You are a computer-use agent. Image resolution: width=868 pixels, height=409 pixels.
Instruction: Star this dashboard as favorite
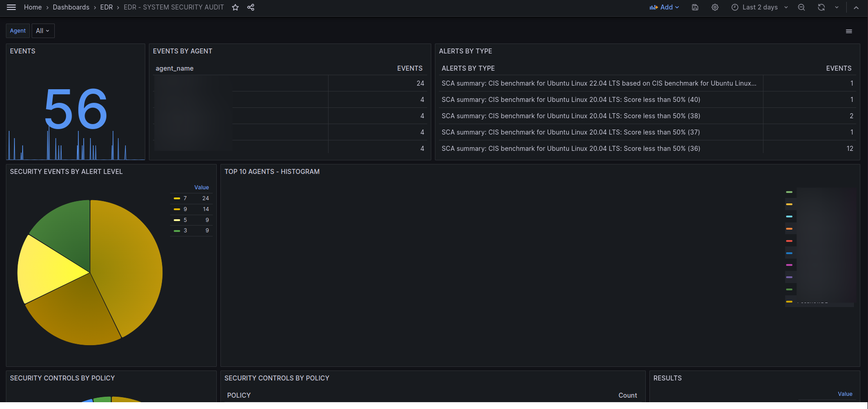pos(235,7)
